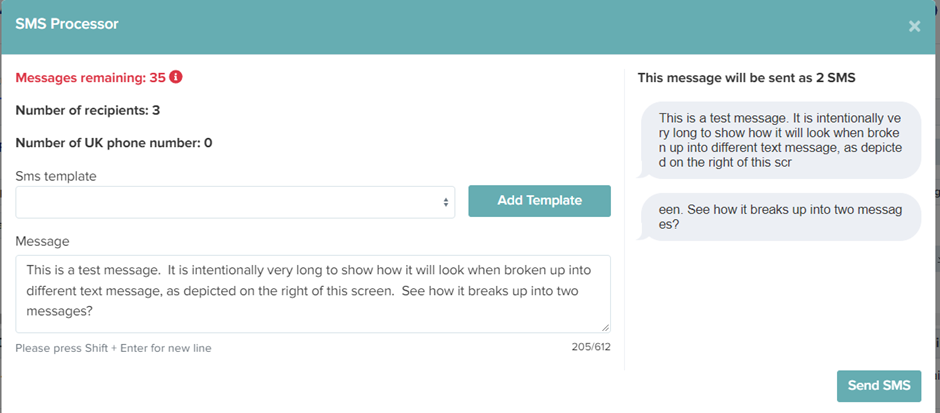The image size is (940, 413).
Task: Click the tail of the first preview bubble
Action: point(641,173)
